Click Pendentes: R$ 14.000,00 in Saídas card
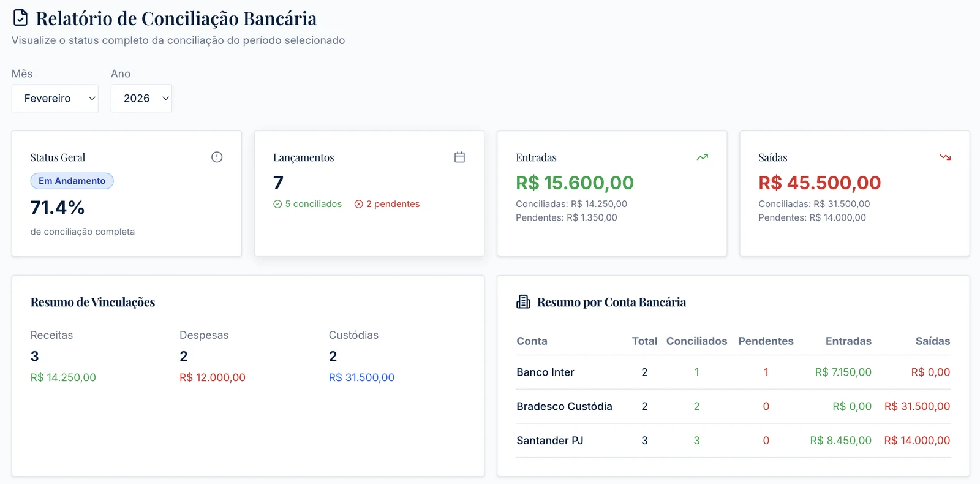The image size is (980, 484). click(x=812, y=217)
